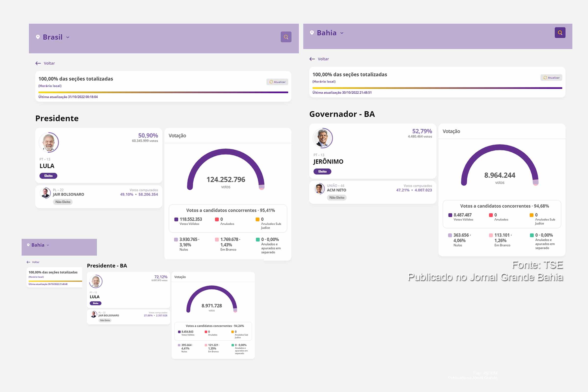588x392 pixels.
Task: Click the green swatch in Governador votação
Action: [x=532, y=235]
